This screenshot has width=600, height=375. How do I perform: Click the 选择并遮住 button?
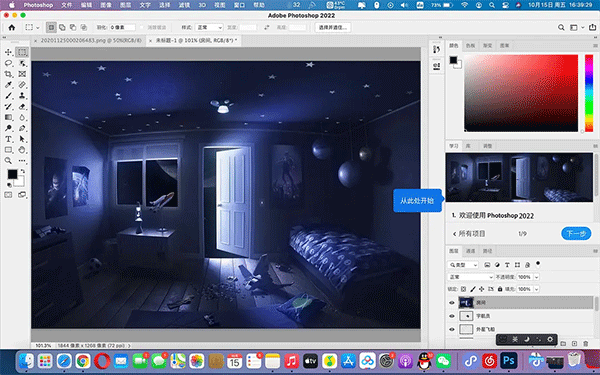[333, 28]
